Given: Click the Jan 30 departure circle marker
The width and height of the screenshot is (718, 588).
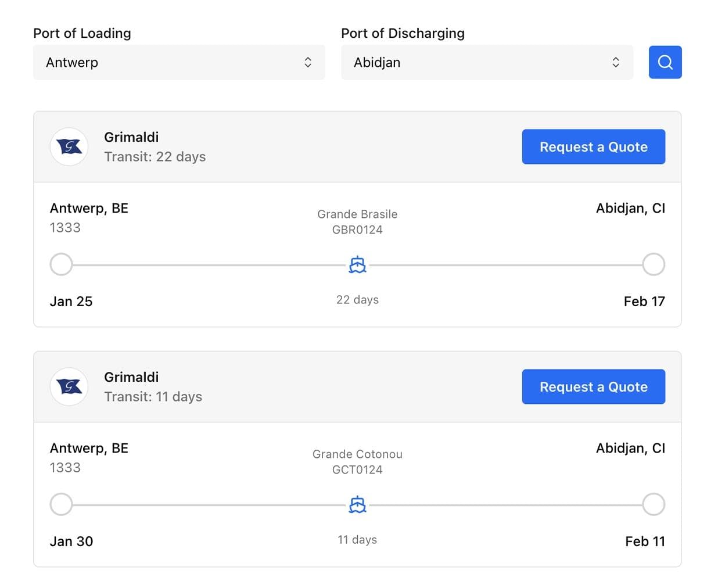Looking at the screenshot, I should [x=61, y=504].
